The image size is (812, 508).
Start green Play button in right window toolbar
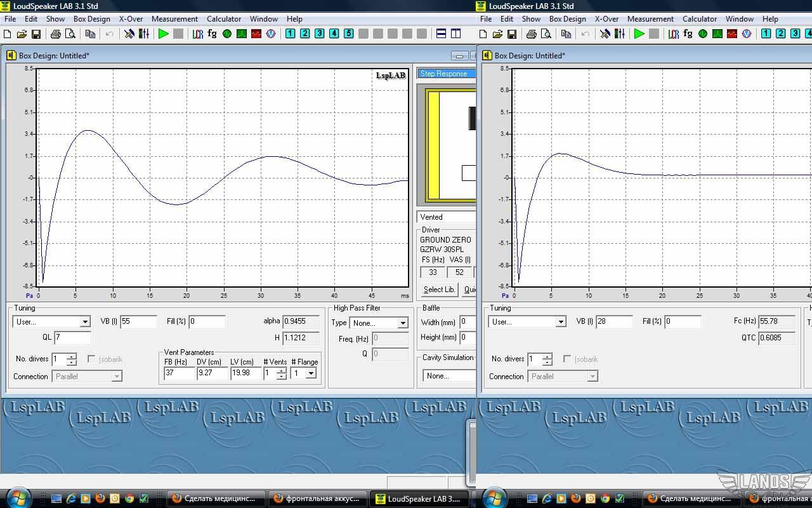point(639,34)
